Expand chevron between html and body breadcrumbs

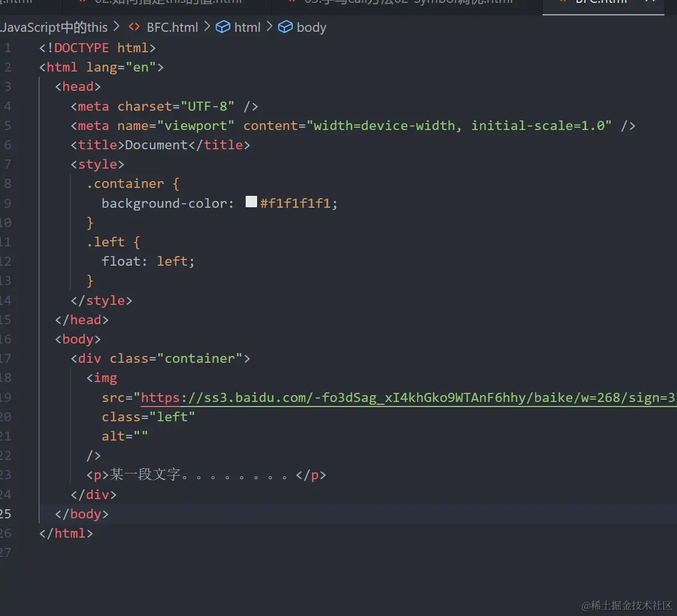(x=270, y=27)
